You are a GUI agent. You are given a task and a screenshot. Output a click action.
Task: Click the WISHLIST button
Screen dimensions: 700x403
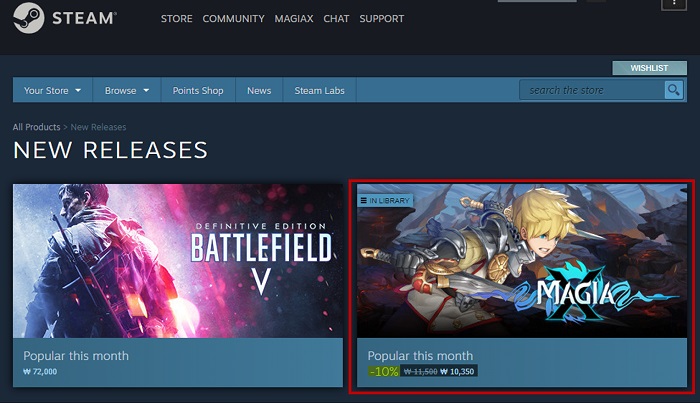click(x=650, y=68)
